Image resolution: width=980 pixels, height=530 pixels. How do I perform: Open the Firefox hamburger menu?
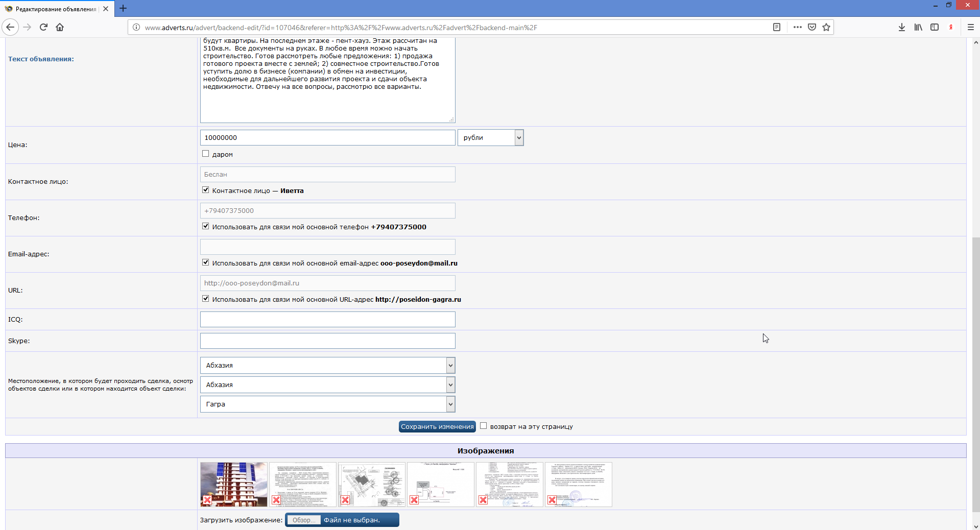pos(970,27)
